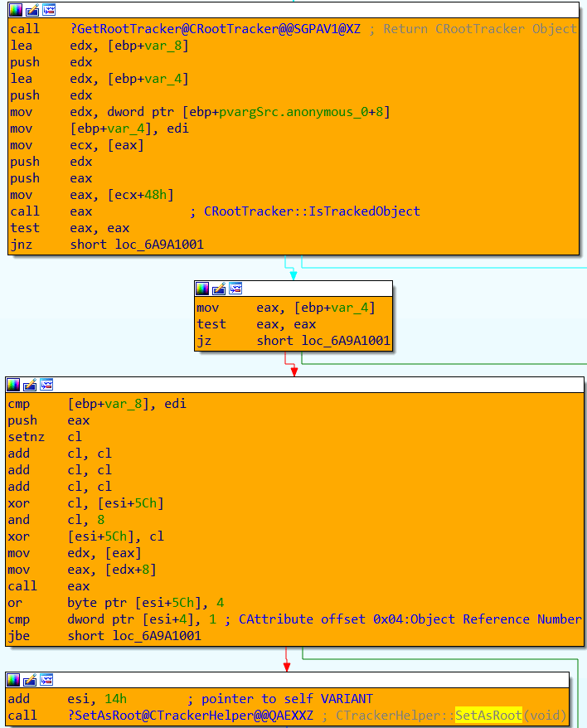Click the node color icon on the GetRootTracker block
Screen dimensions: 587x728
[16, 10]
